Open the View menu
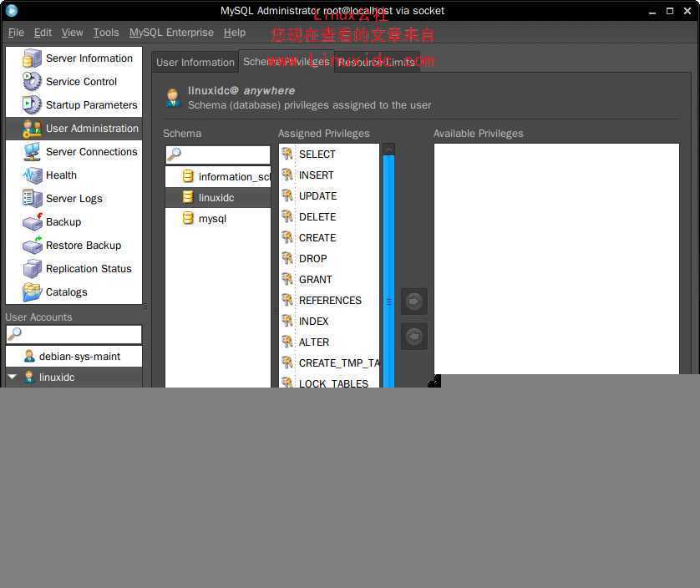 tap(73, 33)
